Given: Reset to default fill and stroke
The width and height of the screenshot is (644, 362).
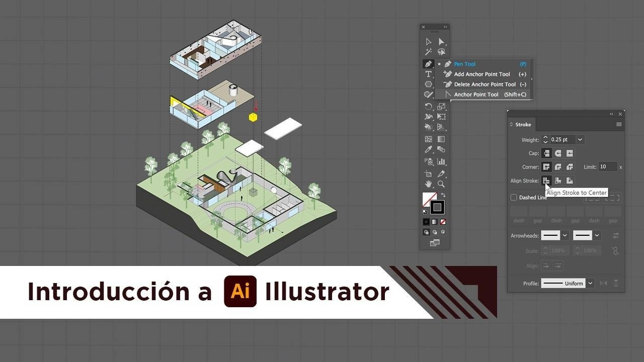Looking at the screenshot, I should (425, 212).
